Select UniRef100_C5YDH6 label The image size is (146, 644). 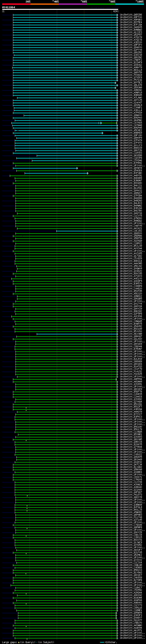pyautogui.click(x=131, y=161)
